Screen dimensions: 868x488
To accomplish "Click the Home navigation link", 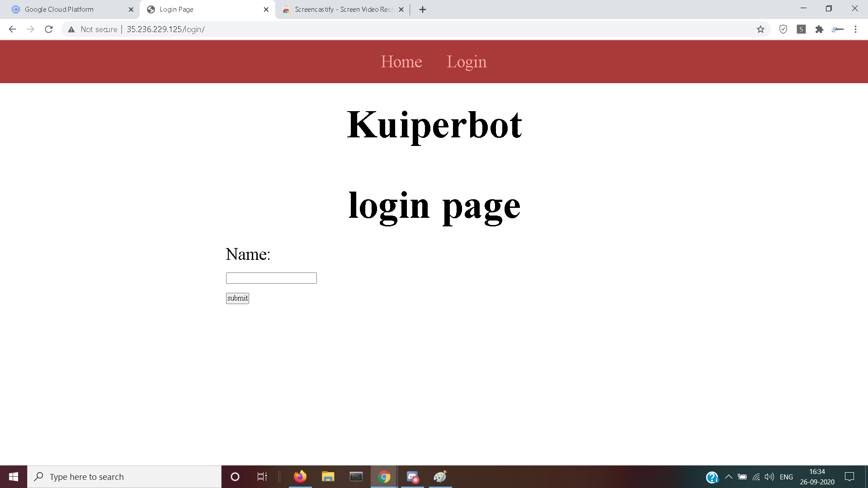I will coord(401,61).
